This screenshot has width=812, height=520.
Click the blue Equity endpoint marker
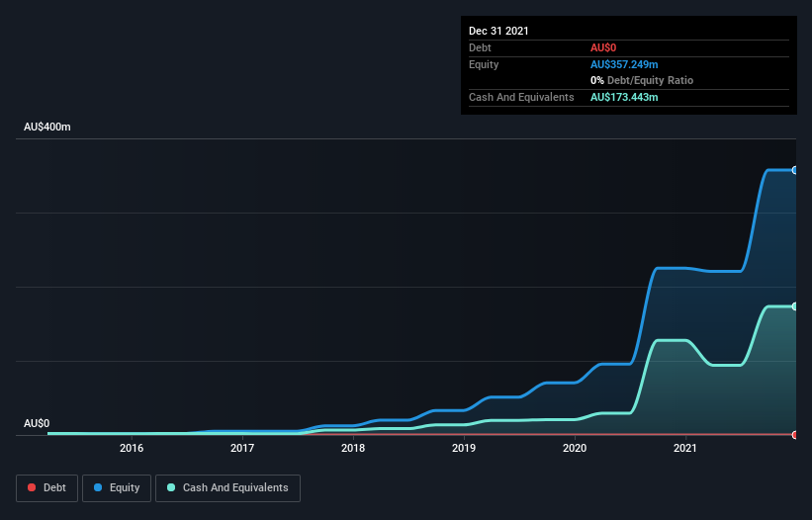(x=795, y=170)
